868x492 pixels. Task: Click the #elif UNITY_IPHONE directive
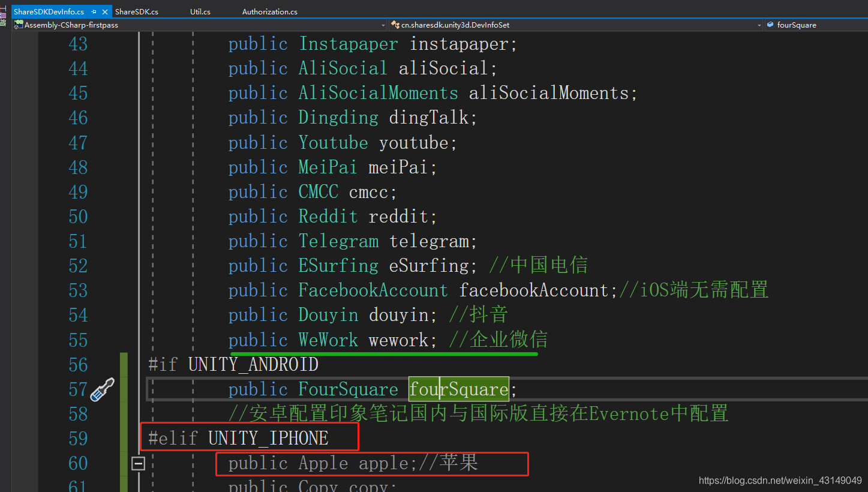point(238,439)
